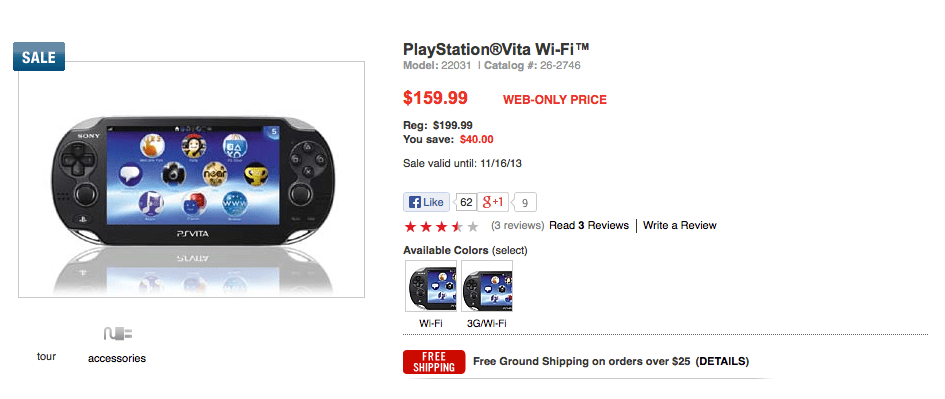Screen dimensions: 945x399
Task: Click the main PS Vita product image
Action: click(191, 179)
